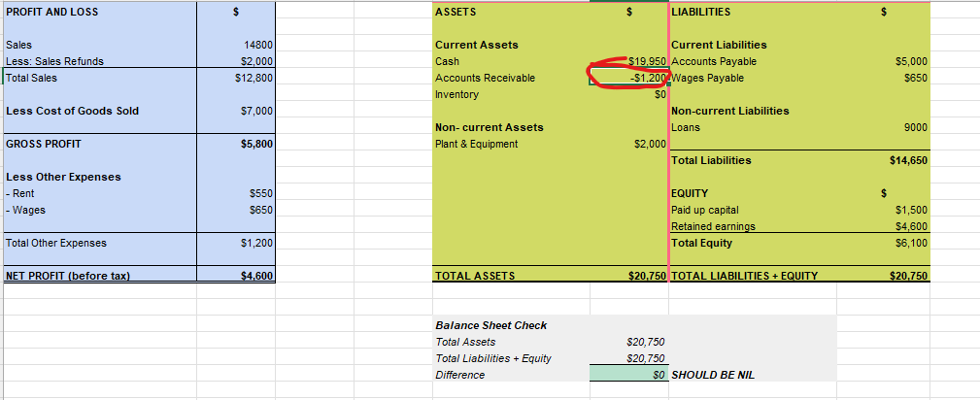The width and height of the screenshot is (980, 400).
Task: Click the SHOULD BE NIL note
Action: click(713, 375)
